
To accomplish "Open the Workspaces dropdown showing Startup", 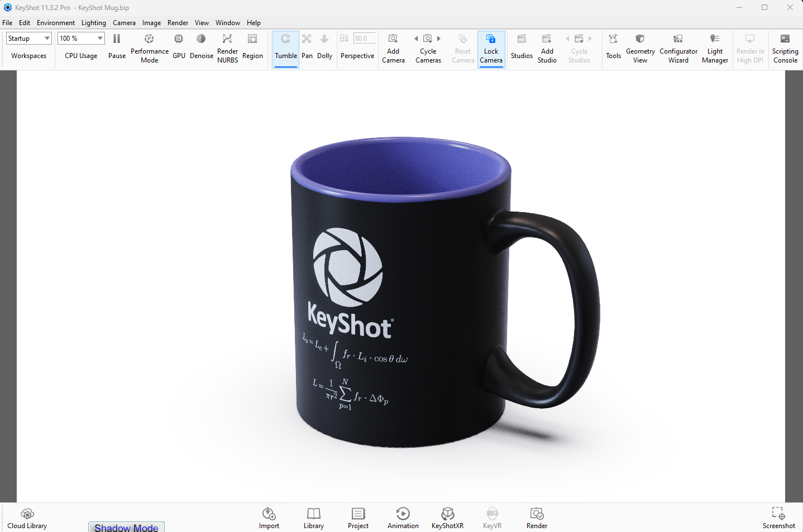I will (29, 39).
